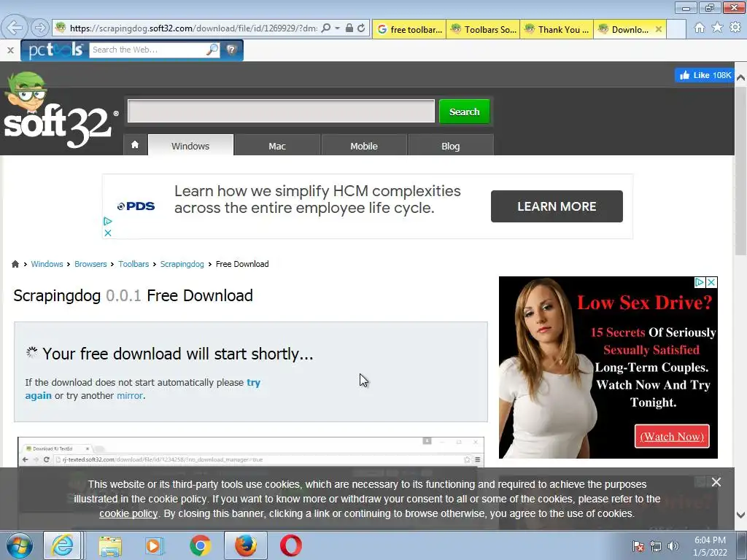Click the security lock icon in address bar
The width and height of the screenshot is (747, 560).
349,28
